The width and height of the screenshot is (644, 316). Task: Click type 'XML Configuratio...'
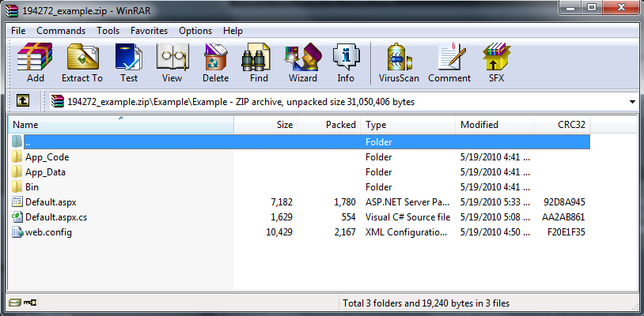click(406, 232)
